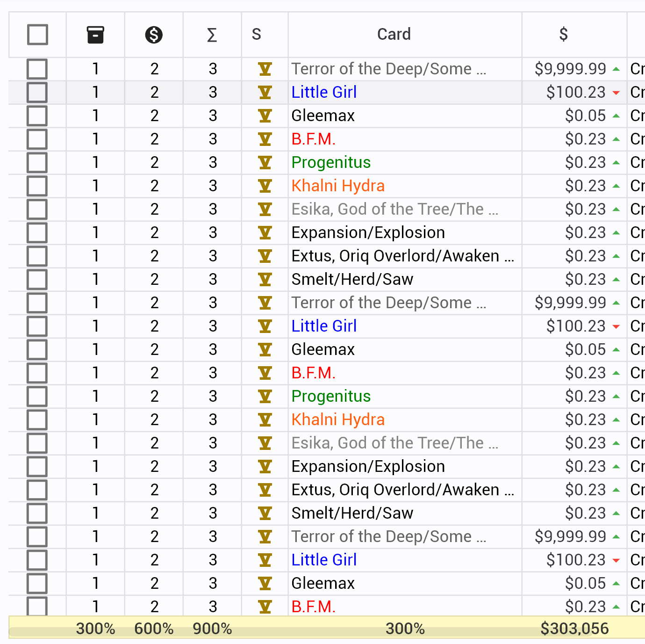This screenshot has height=644, width=645.
Task: Click the inventory box column header icon
Action: point(95,34)
